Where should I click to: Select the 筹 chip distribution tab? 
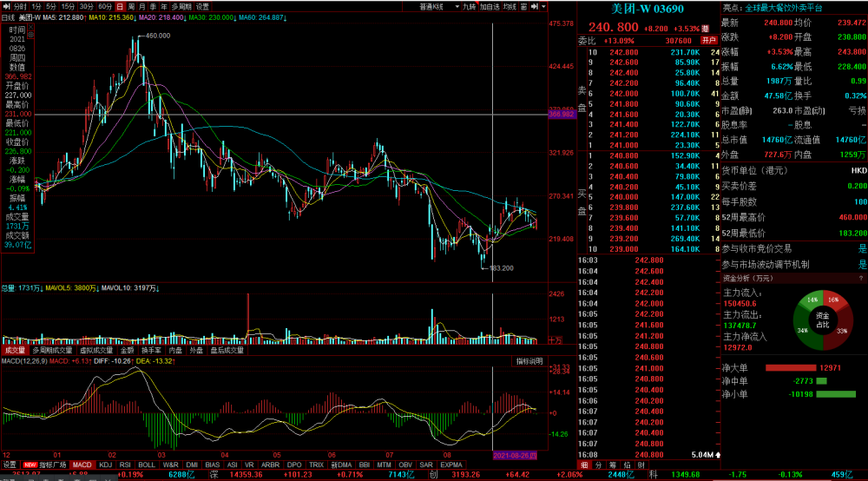612,465
